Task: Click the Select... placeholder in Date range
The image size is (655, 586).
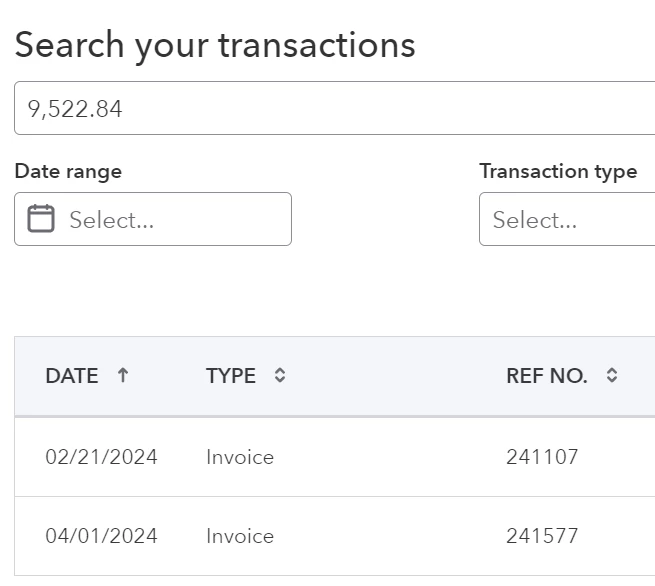Action: tap(112, 220)
